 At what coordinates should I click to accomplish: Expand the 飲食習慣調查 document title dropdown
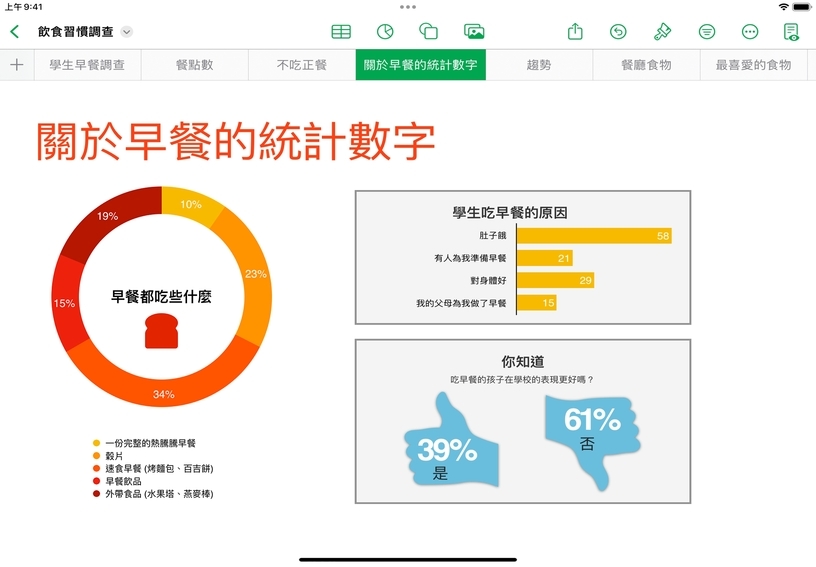127,32
